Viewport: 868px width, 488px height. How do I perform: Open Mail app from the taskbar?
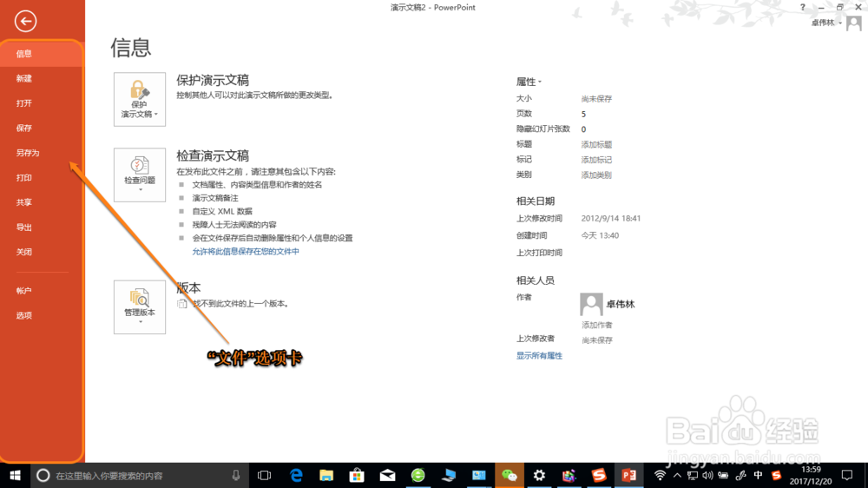click(387, 475)
